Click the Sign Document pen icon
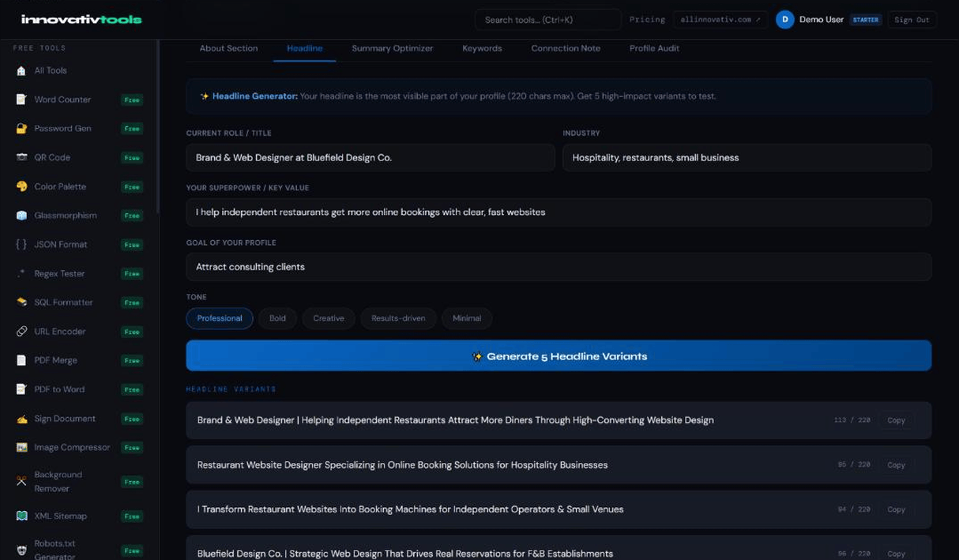This screenshot has height=560, width=959. [21, 419]
